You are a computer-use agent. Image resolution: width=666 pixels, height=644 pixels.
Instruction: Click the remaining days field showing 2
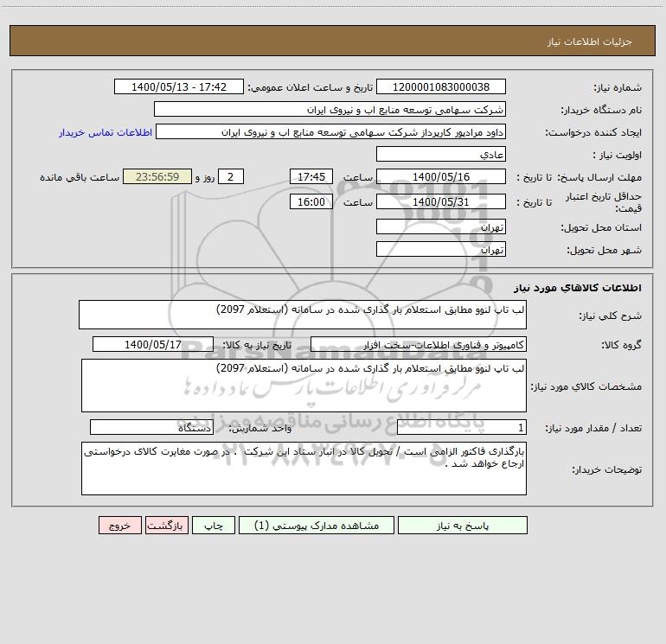point(231,176)
